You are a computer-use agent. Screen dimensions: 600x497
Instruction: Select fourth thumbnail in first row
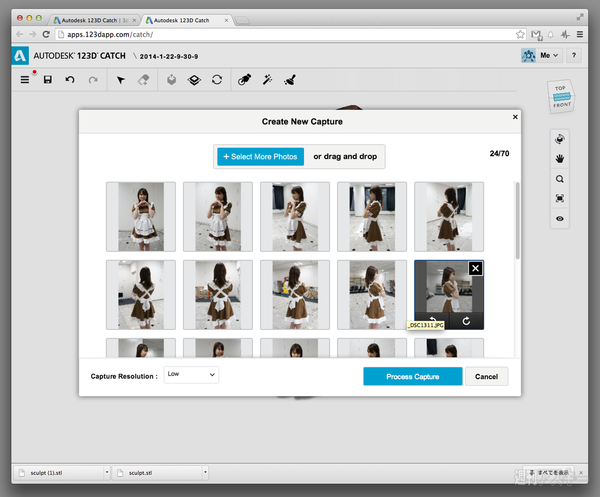click(x=372, y=217)
